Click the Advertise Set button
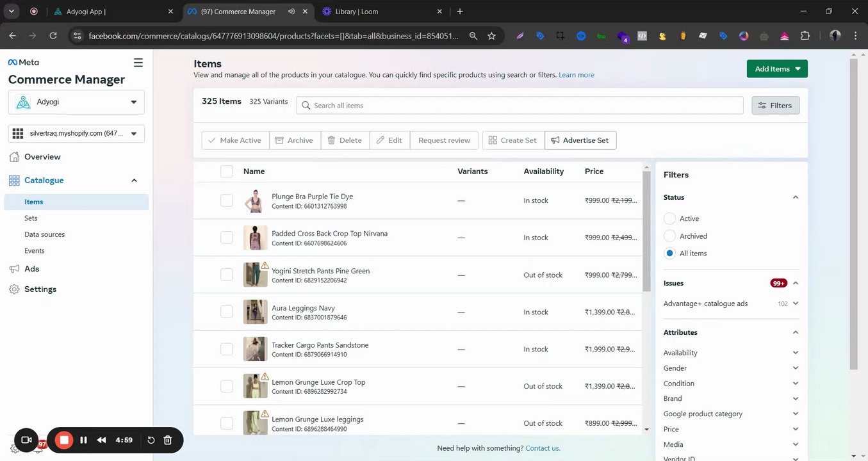Viewport: 868px width, 461px height. click(x=580, y=140)
